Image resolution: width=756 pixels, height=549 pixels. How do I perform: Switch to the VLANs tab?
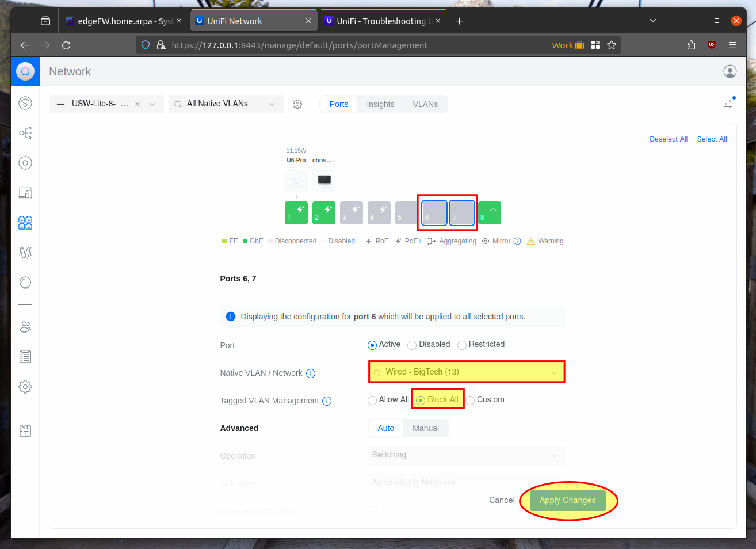[426, 104]
